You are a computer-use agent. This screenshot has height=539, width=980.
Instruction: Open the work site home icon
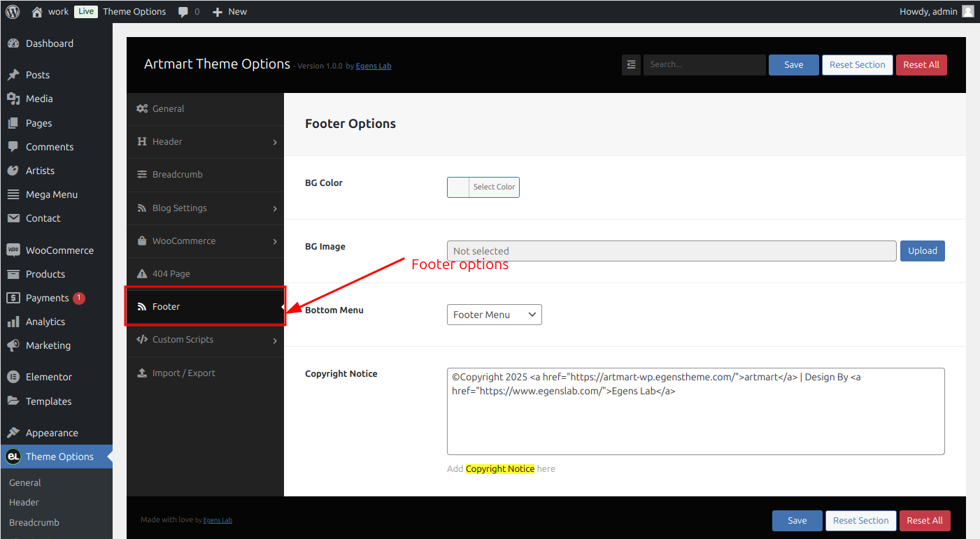click(37, 11)
